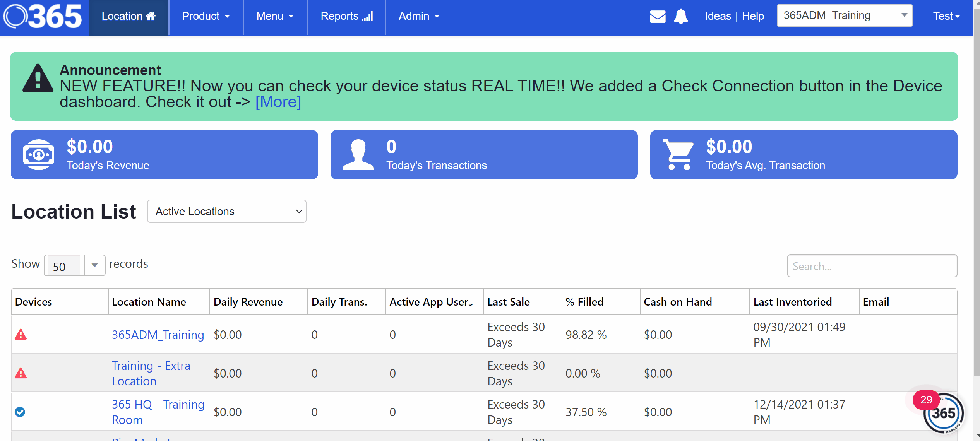Sort by Last Inventoried column header

point(804,302)
